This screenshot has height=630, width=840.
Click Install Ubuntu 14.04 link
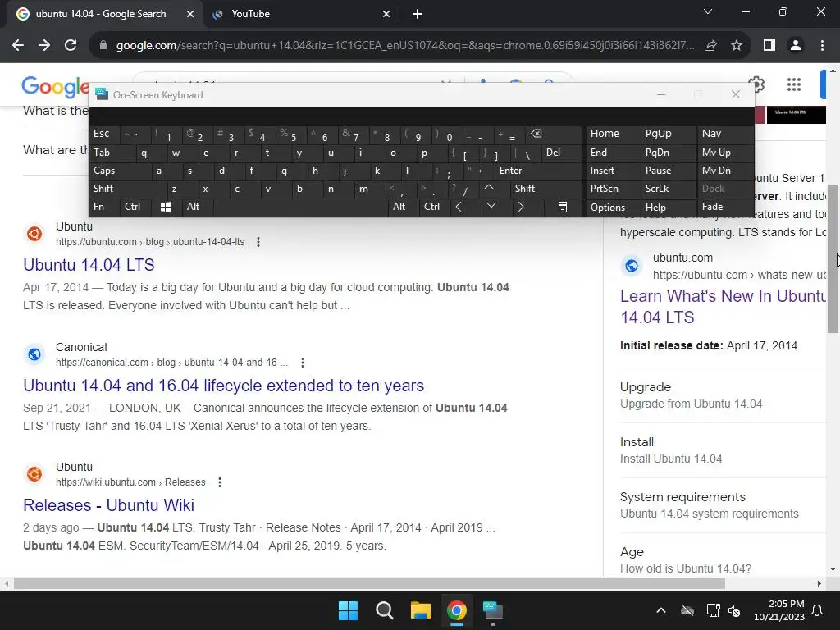pyautogui.click(x=671, y=459)
